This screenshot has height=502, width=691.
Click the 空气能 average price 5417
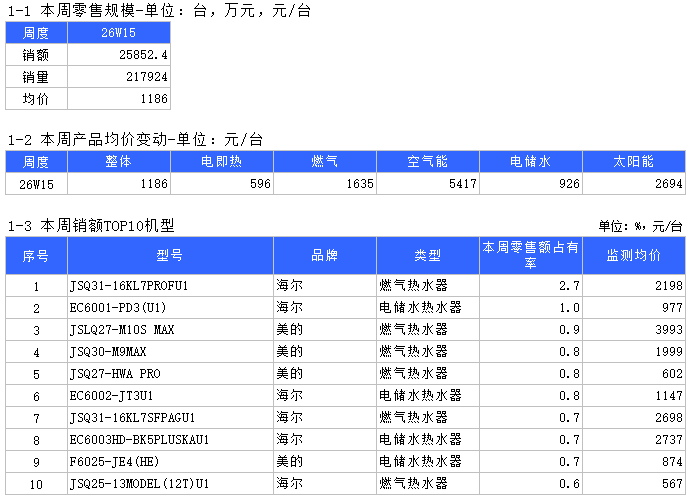point(428,183)
